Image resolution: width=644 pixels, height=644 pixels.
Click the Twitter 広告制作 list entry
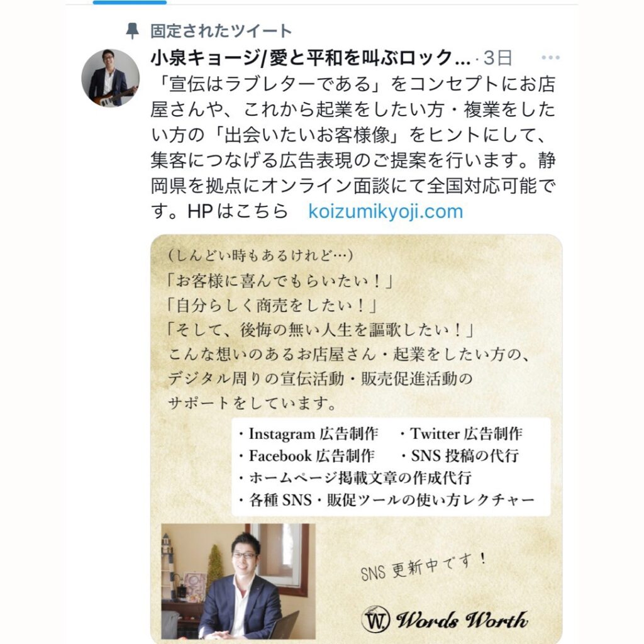462,434
